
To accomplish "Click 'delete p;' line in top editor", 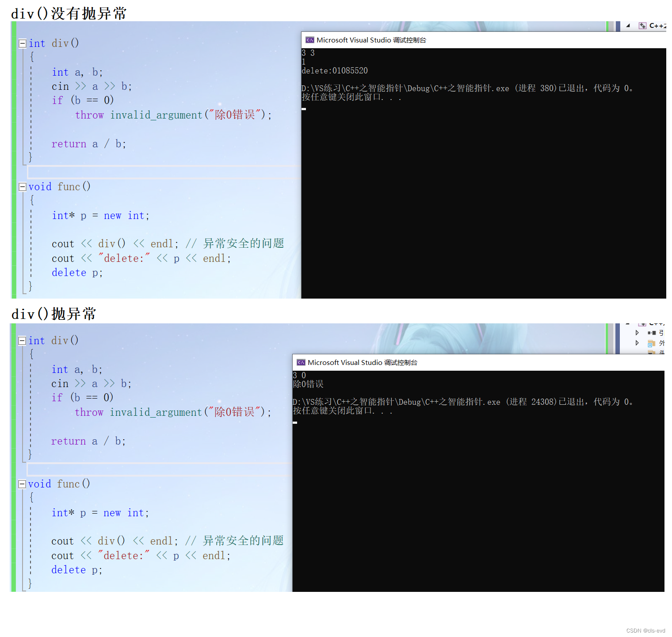I will tap(77, 272).
